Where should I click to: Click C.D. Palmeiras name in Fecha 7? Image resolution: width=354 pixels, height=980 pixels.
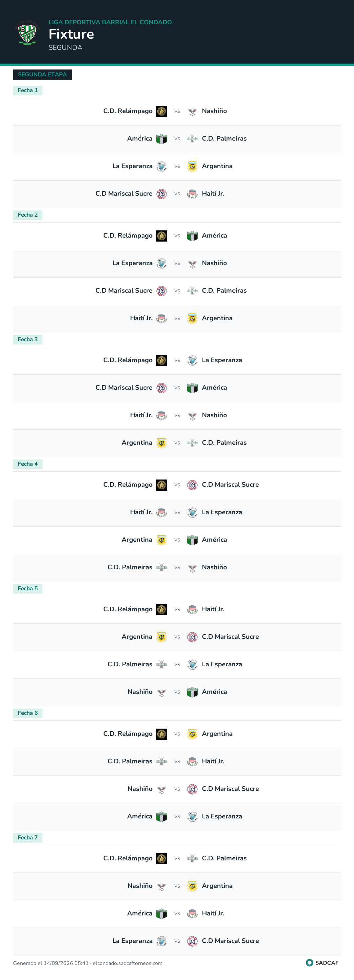(224, 858)
